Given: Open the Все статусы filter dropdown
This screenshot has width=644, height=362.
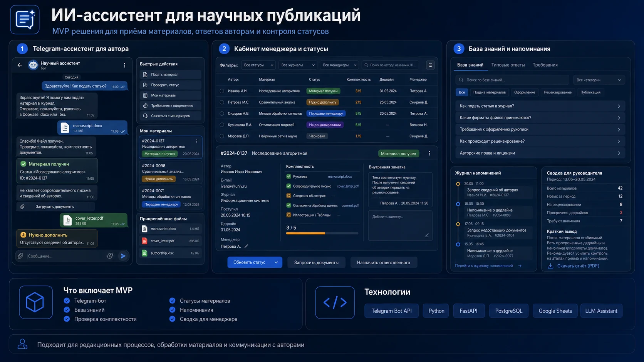Looking at the screenshot, I should [258, 65].
